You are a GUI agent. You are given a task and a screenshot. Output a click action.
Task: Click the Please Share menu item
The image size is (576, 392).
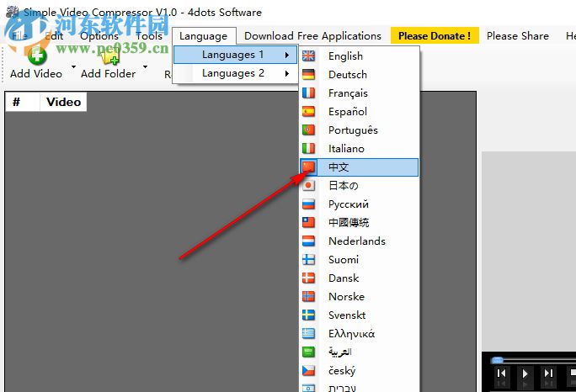click(x=518, y=36)
